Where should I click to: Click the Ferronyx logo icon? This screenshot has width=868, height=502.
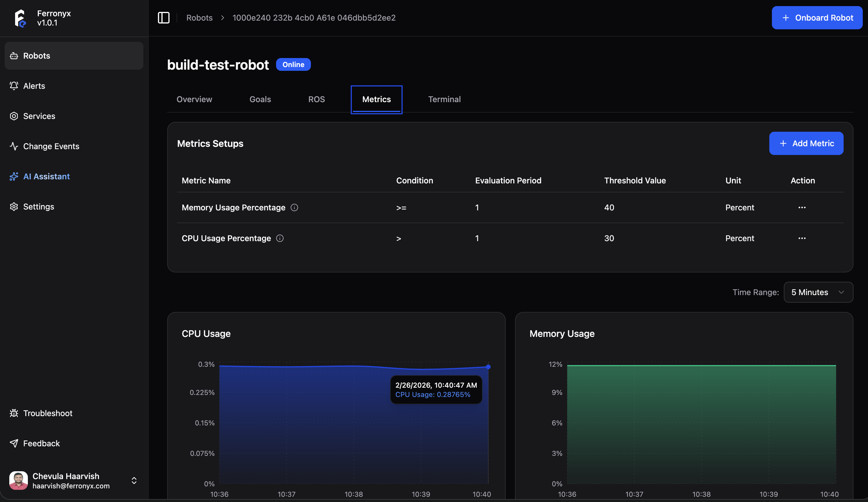(20, 18)
